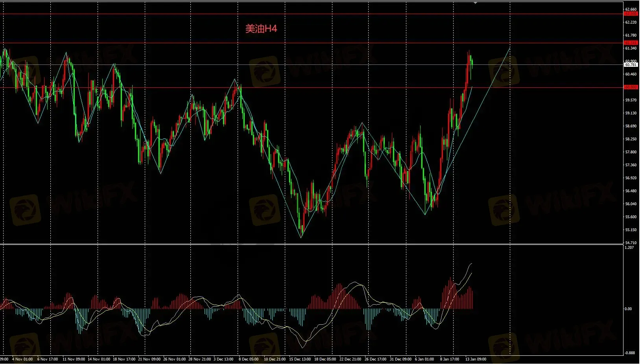Click the 美油H4 chart title label
This screenshot has width=640, height=364.
pyautogui.click(x=261, y=29)
